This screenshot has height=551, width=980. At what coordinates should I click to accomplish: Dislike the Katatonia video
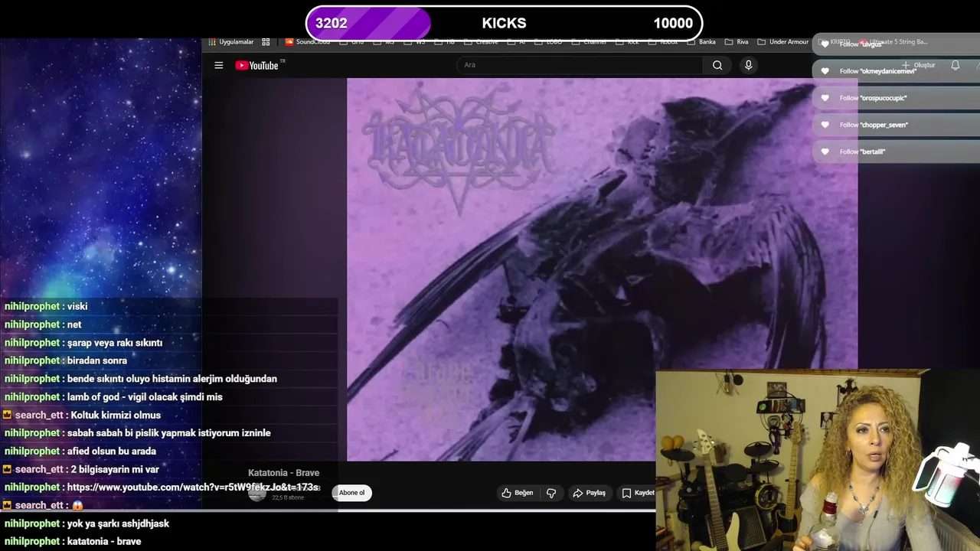(551, 493)
